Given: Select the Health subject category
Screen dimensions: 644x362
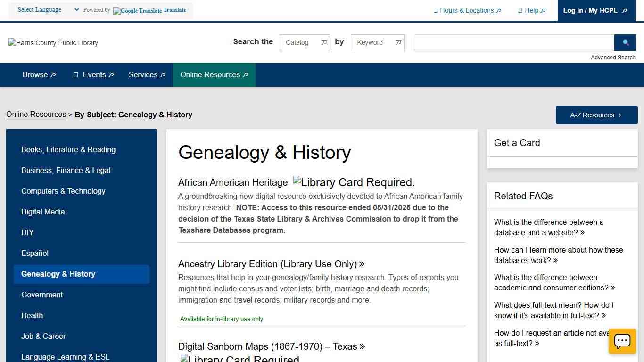Looking at the screenshot, I should click(32, 315).
